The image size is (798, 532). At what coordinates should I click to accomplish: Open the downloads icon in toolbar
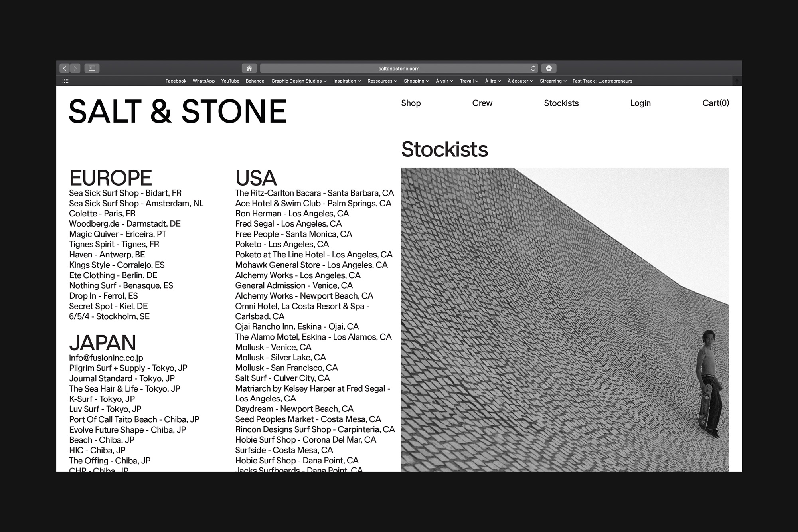(549, 68)
